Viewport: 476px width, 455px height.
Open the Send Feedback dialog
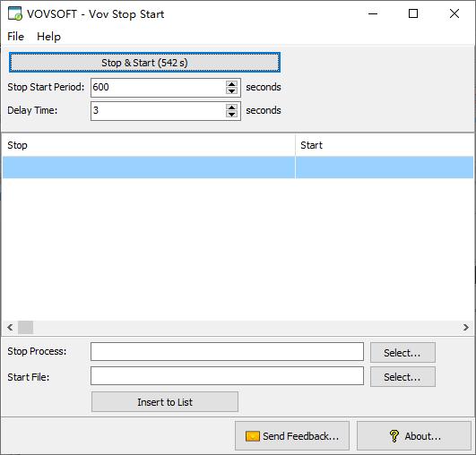point(292,436)
